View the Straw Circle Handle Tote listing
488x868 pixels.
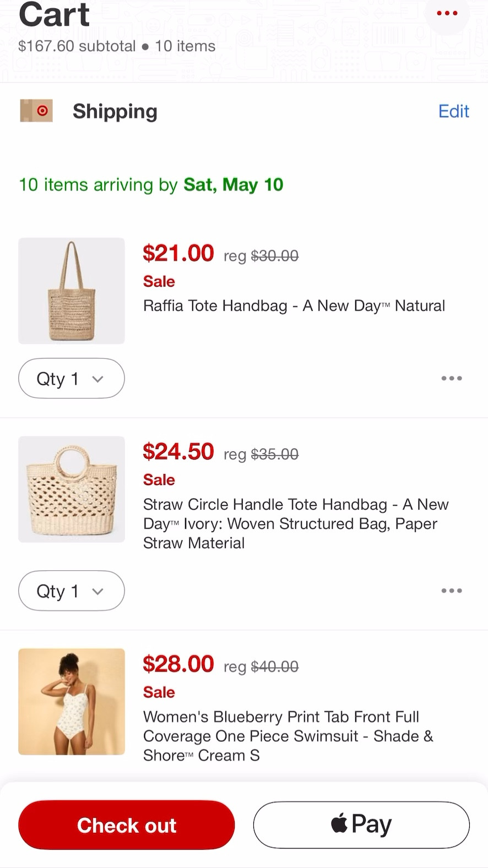pos(296,523)
